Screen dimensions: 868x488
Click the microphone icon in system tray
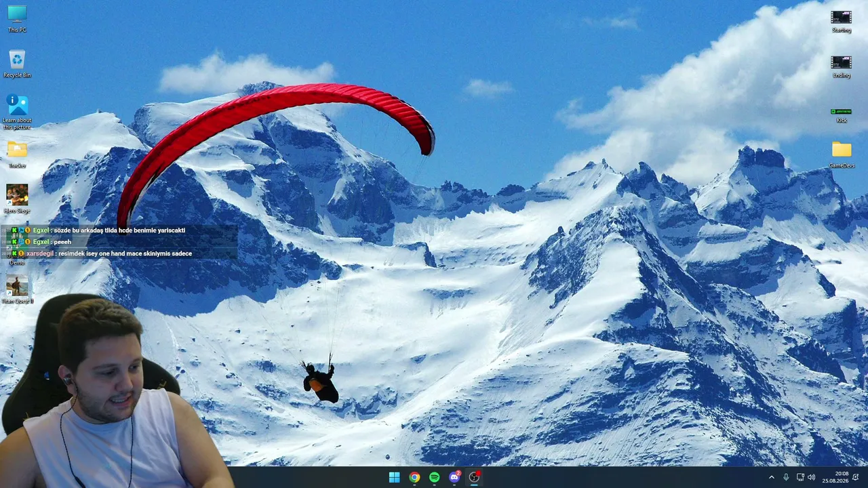click(786, 477)
